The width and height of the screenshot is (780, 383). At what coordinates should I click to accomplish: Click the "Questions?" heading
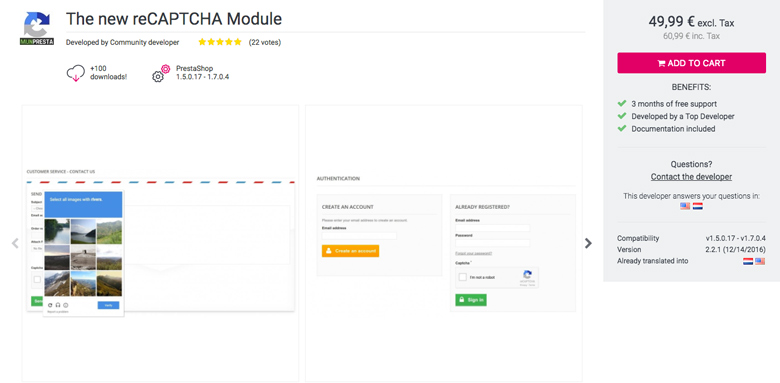point(691,164)
